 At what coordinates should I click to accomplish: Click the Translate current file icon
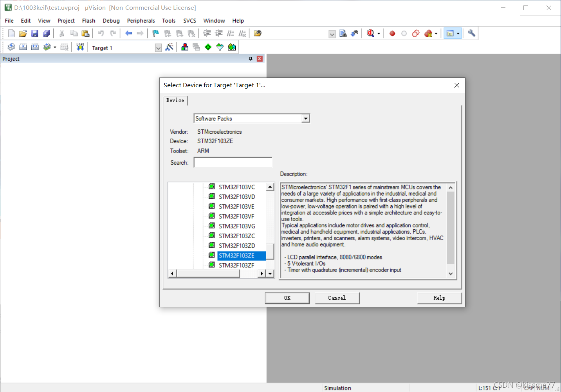(x=11, y=47)
